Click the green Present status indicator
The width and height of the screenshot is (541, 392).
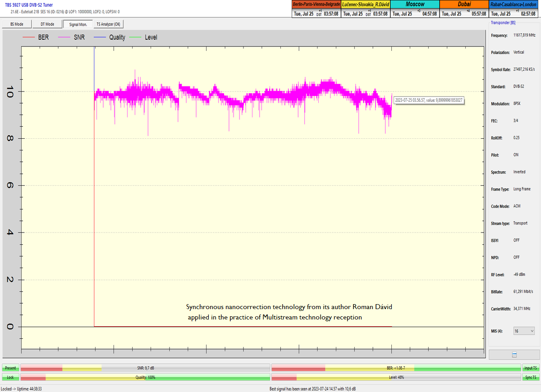coord(10,368)
